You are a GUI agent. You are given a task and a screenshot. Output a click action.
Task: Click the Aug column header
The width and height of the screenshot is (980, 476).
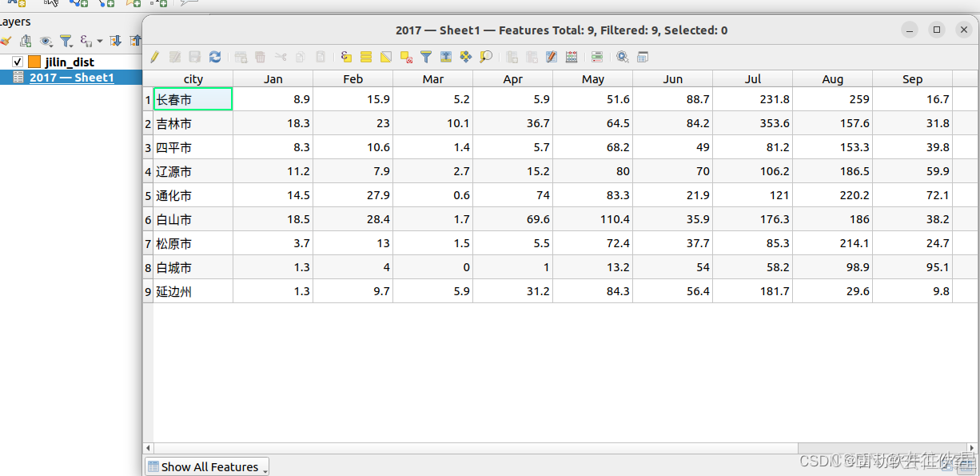[x=833, y=78]
